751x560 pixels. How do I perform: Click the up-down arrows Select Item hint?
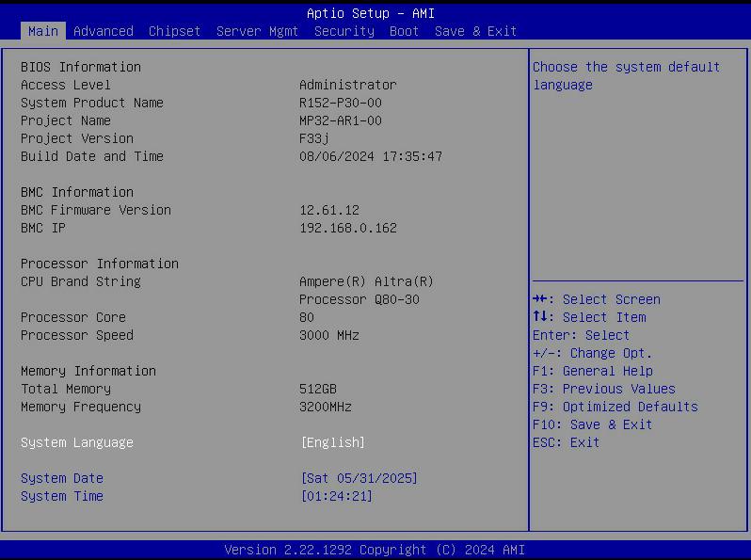(589, 317)
